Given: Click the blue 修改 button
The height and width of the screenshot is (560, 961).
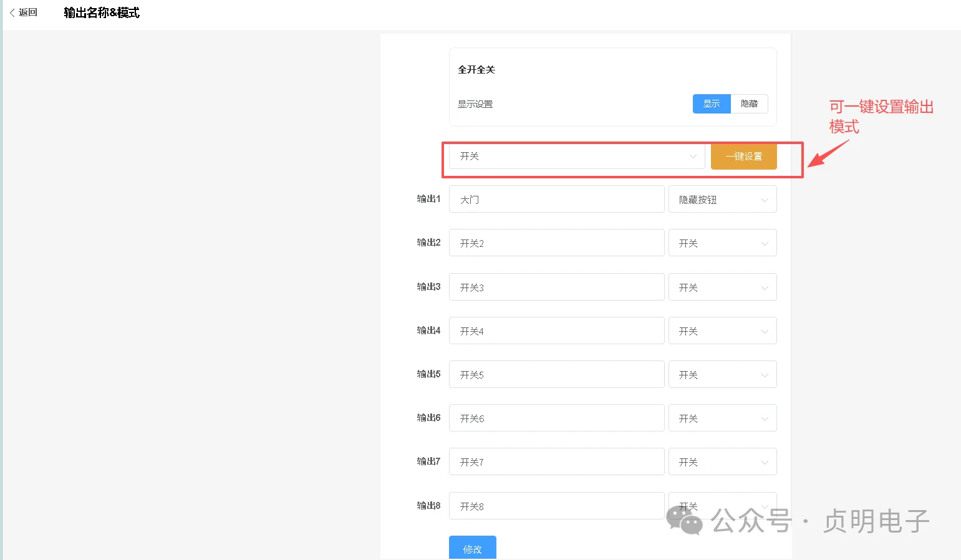Looking at the screenshot, I should point(473,548).
